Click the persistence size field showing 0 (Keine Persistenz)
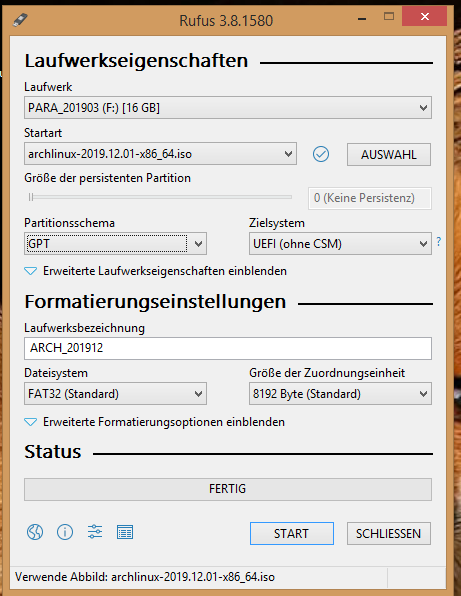Image resolution: width=461 pixels, height=596 pixels. (x=370, y=198)
